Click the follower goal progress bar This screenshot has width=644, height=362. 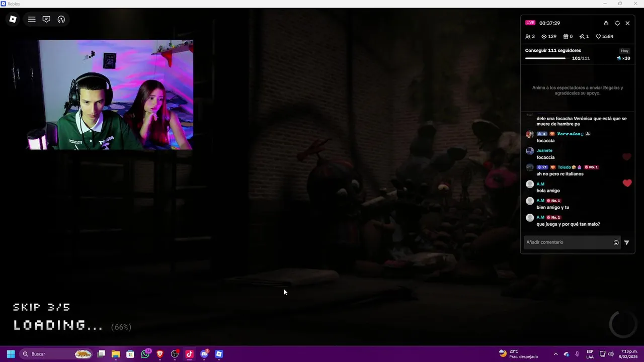click(547, 58)
